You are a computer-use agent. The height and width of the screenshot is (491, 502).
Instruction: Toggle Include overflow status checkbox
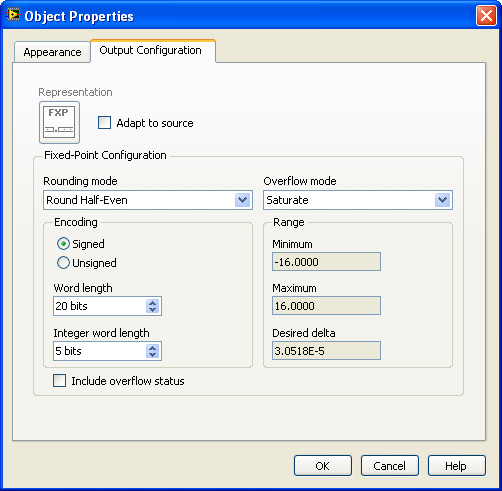coord(59,380)
